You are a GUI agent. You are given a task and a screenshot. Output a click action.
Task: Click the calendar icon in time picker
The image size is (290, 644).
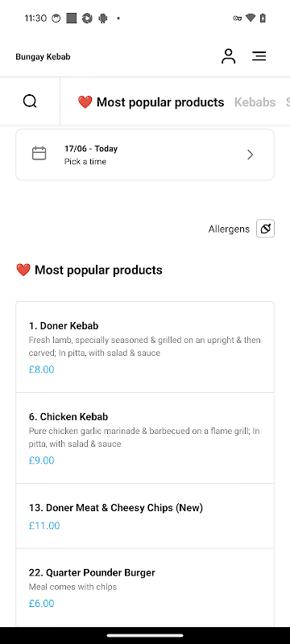(39, 154)
